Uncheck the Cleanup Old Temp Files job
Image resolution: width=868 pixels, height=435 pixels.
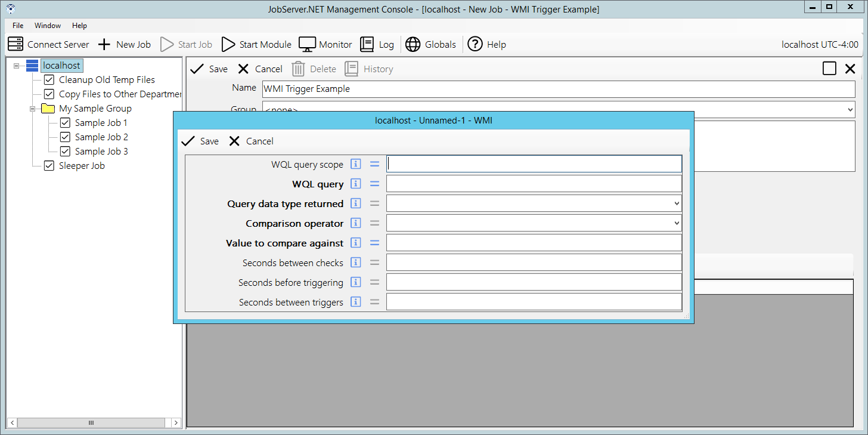(49, 79)
